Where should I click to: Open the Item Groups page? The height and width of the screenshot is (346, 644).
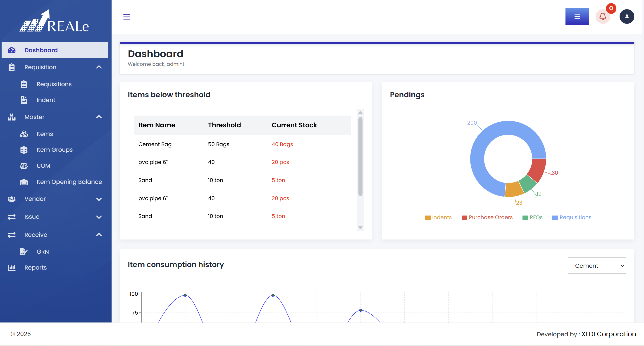click(55, 150)
